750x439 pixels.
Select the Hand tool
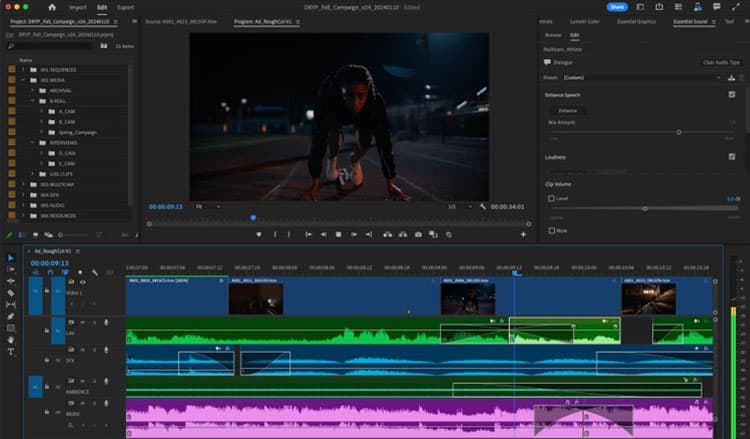point(11,340)
